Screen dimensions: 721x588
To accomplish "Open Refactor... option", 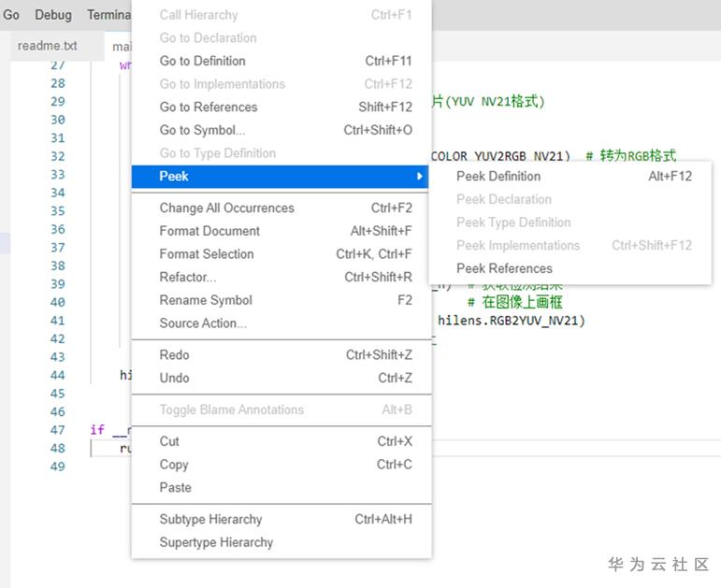I will click(x=281, y=277).
